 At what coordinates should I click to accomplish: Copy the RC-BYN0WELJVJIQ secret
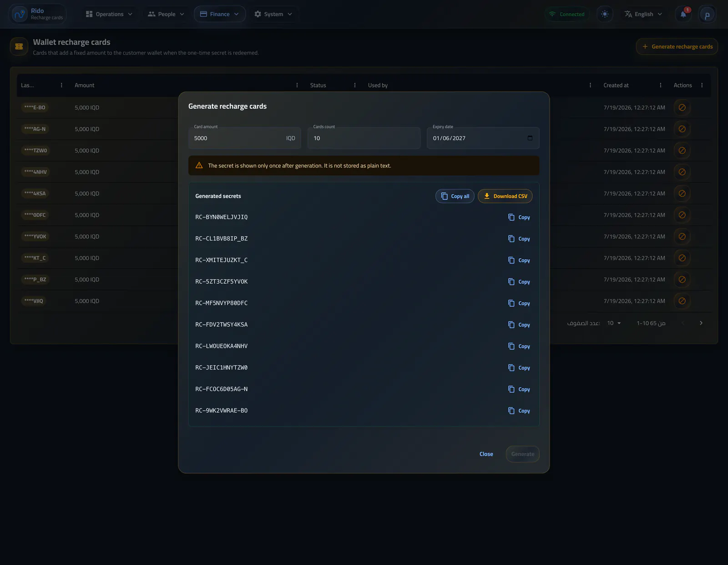519,217
